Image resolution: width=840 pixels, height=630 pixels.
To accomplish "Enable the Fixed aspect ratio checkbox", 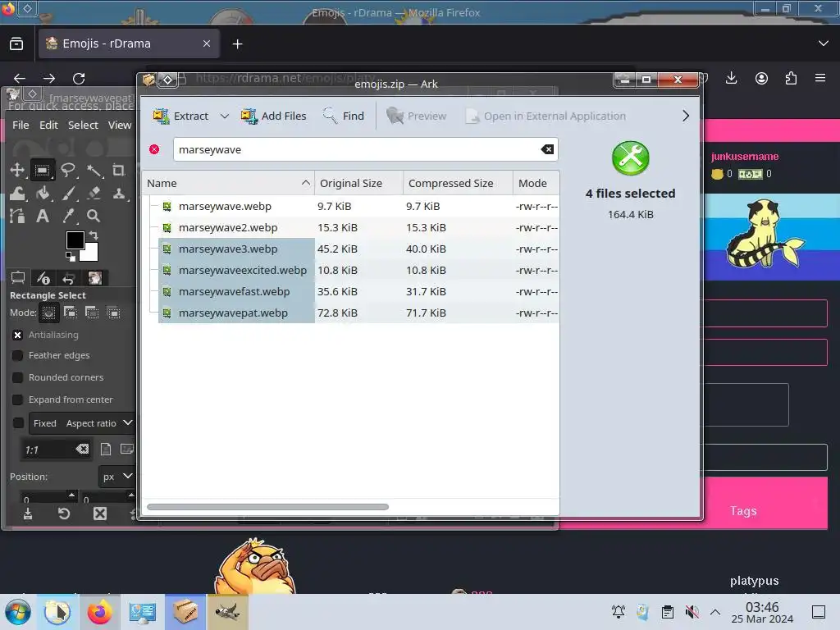I will click(18, 422).
